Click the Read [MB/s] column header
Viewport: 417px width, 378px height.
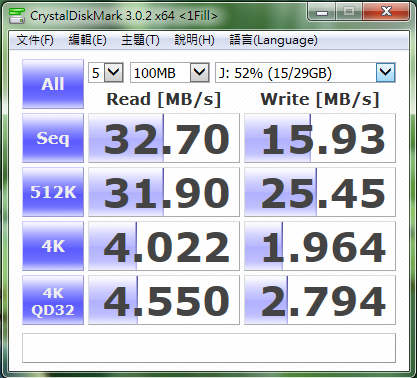[x=164, y=99]
